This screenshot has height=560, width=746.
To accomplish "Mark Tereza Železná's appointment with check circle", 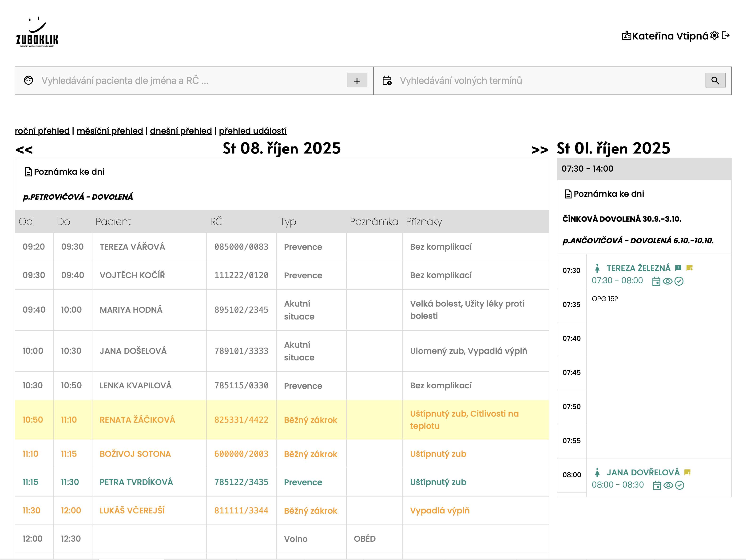I will coord(679,281).
